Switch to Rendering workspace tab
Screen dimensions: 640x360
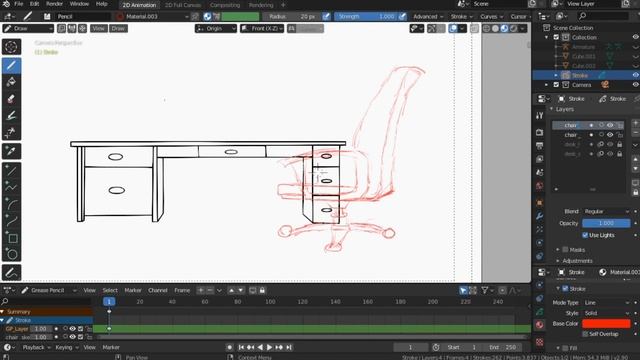261,5
